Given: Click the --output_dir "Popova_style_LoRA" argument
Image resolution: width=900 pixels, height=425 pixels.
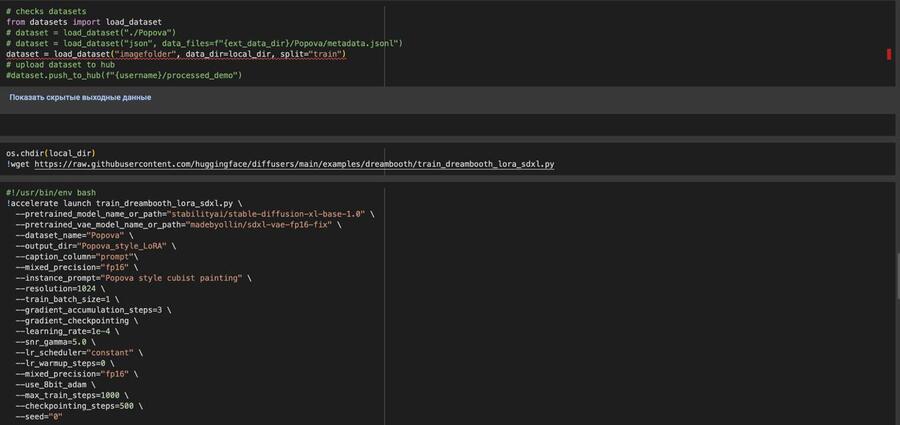Looking at the screenshot, I should pyautogui.click(x=95, y=246).
